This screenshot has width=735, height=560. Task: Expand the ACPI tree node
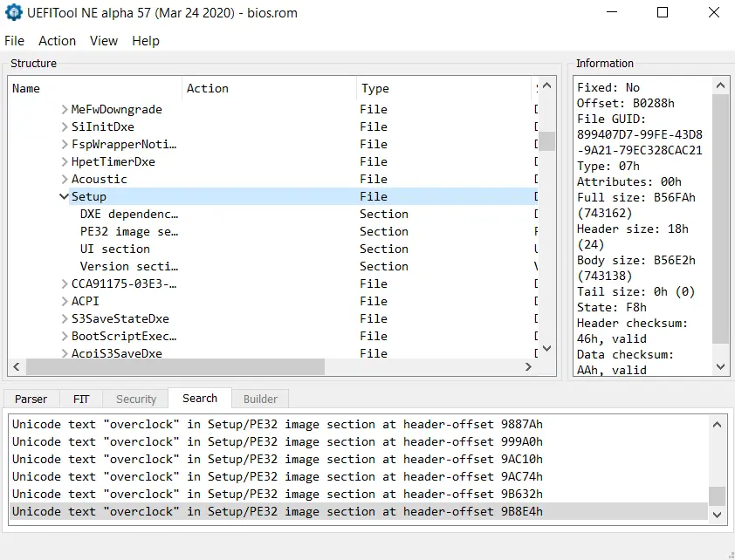[65, 301]
